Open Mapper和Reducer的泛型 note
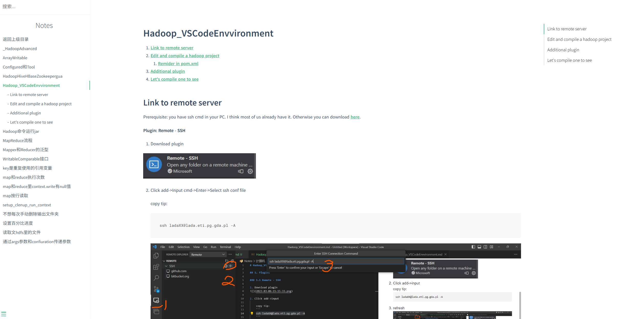Screen dimensions: 644x319 tap(26, 150)
